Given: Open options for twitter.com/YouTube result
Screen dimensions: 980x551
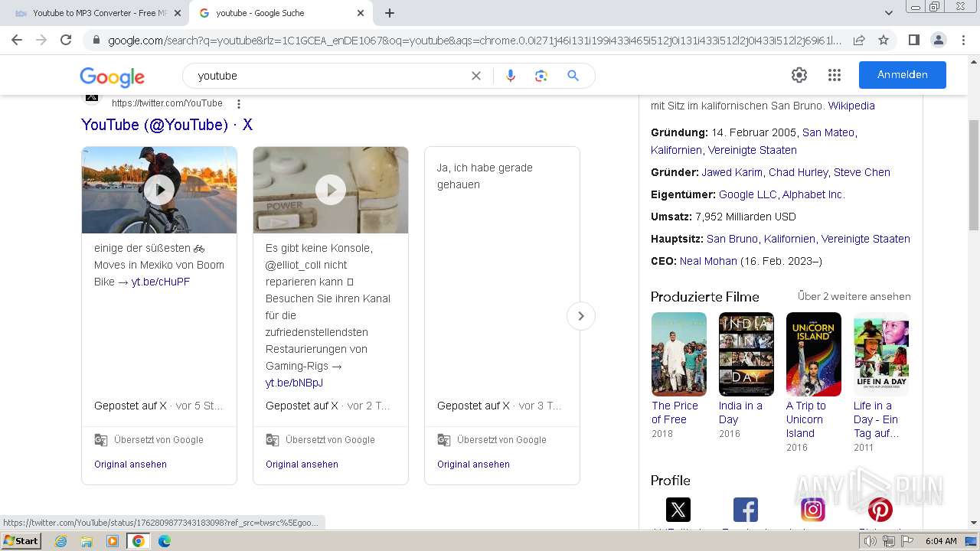Looking at the screenshot, I should click(x=239, y=104).
